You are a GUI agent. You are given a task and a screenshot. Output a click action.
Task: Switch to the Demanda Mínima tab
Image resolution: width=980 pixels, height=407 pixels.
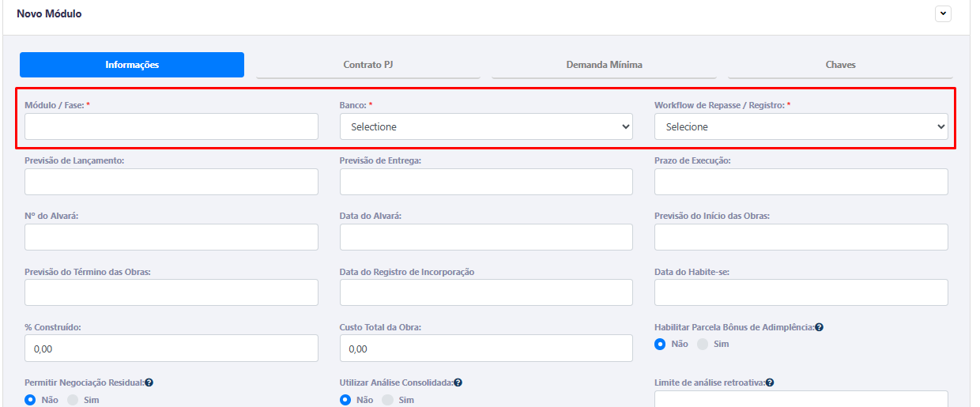tap(604, 65)
